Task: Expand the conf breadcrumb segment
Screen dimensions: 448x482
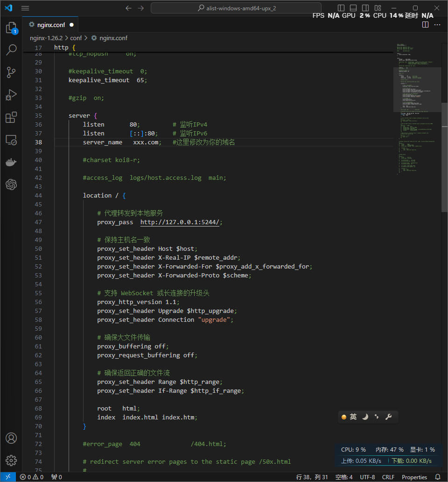Action: [76, 38]
